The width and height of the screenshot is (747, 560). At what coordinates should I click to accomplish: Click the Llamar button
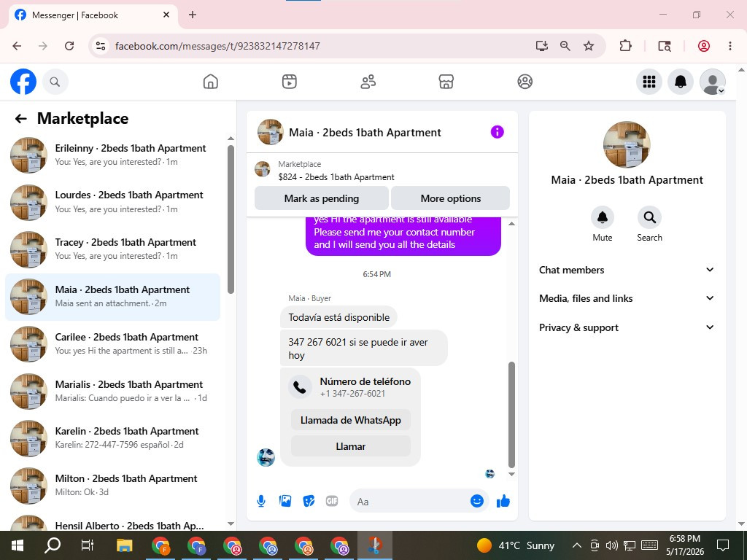click(351, 446)
